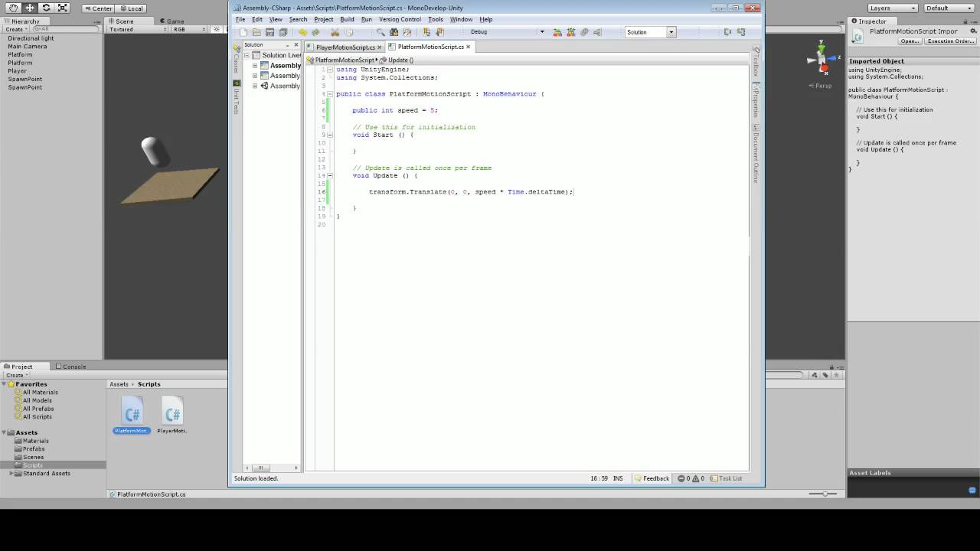Switch to the Console tab in Unity
This screenshot has width=980, height=551.
click(70, 367)
